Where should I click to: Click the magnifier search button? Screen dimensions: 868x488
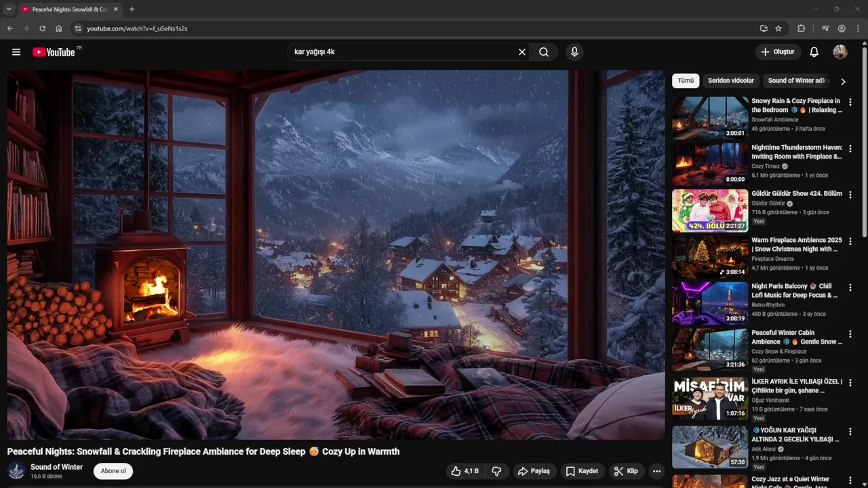[544, 52]
